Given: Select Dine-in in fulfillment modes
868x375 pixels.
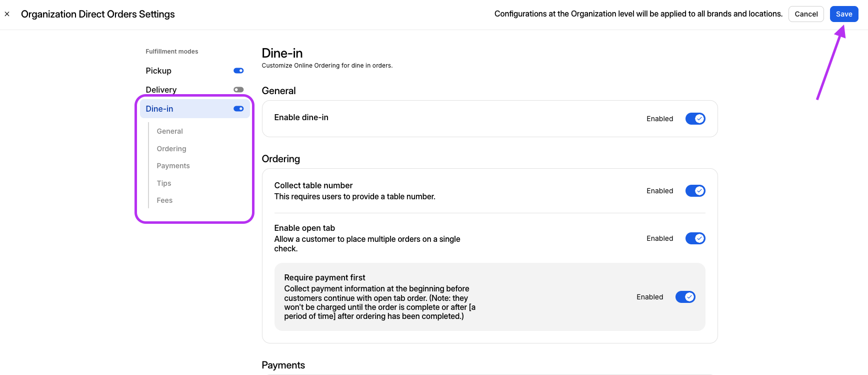Looking at the screenshot, I should point(159,109).
